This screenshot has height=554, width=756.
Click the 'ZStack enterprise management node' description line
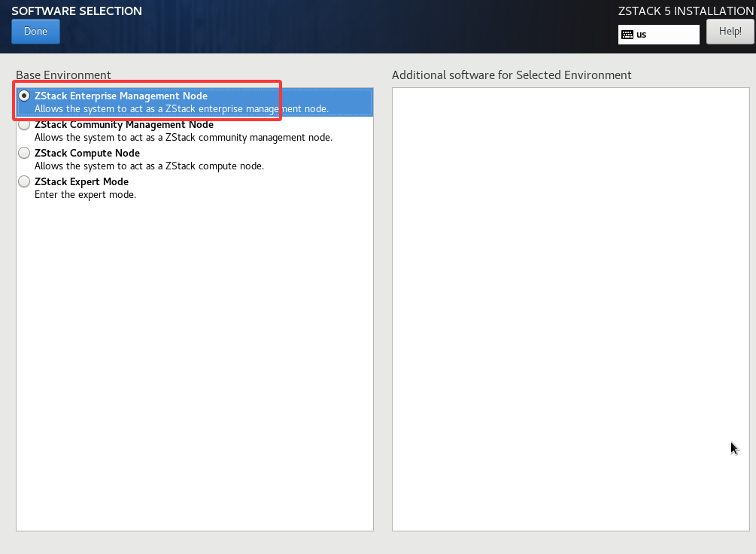tap(182, 109)
